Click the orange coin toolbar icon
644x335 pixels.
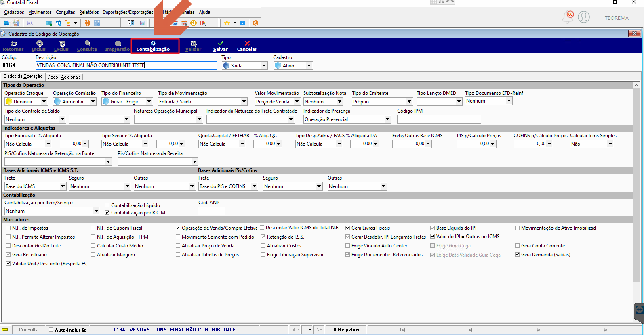coord(87,23)
